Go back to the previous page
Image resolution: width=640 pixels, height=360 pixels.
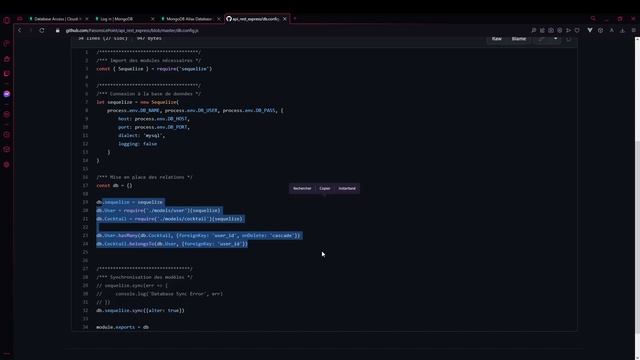(19, 30)
